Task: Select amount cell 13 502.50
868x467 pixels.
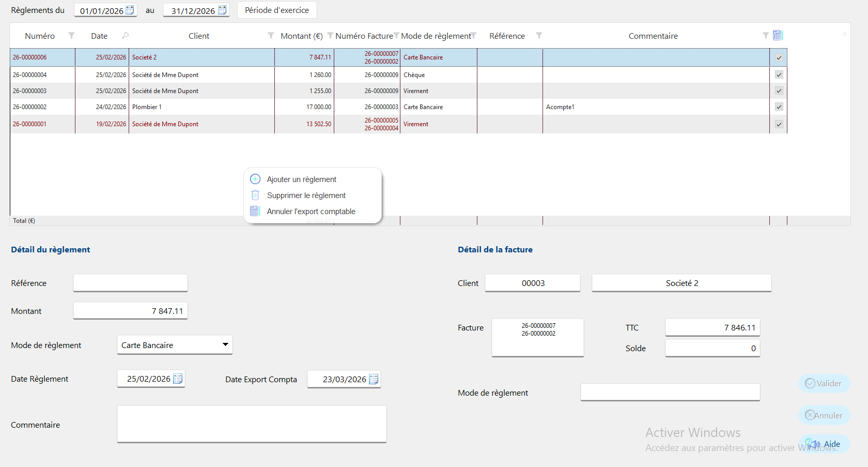Action: point(304,124)
